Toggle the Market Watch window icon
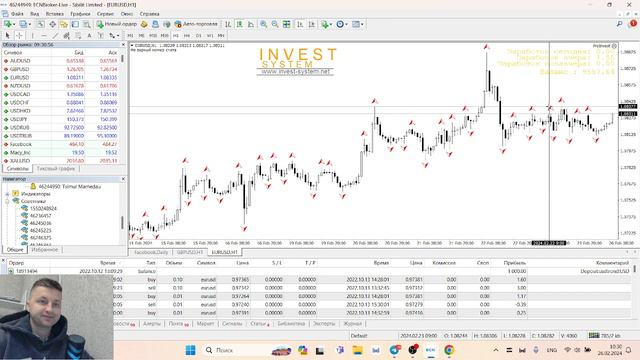This screenshot has height=360, width=640. [41, 24]
